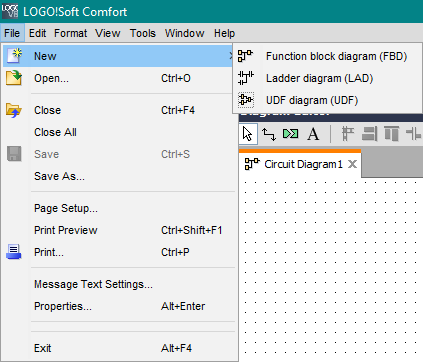Choose Save As... menu entry
Screen dimensions: 424x363
[119, 176]
